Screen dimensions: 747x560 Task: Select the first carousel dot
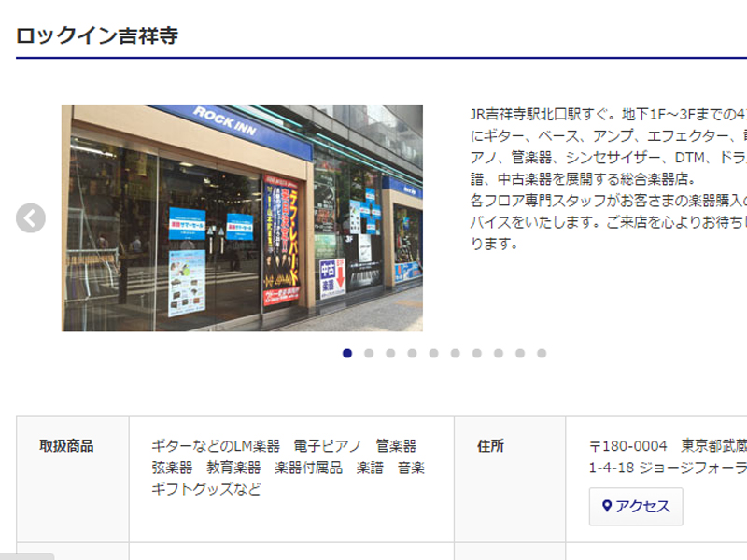point(347,353)
